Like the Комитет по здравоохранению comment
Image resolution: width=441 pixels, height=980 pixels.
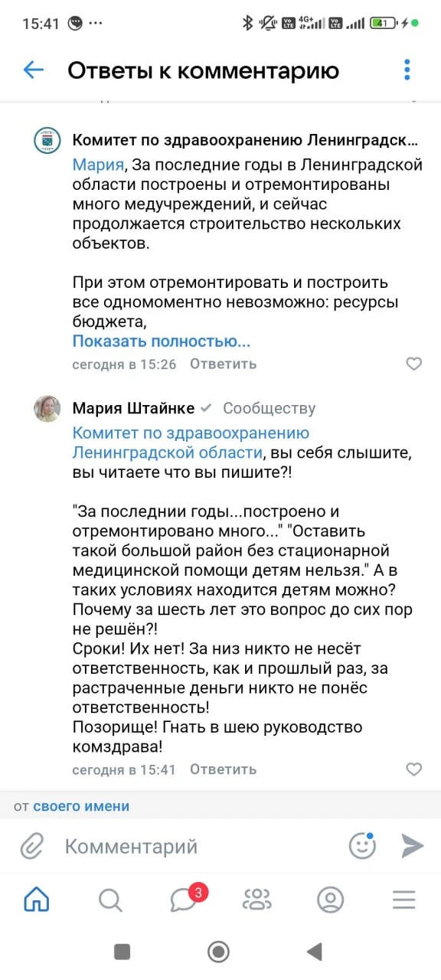coord(413,364)
